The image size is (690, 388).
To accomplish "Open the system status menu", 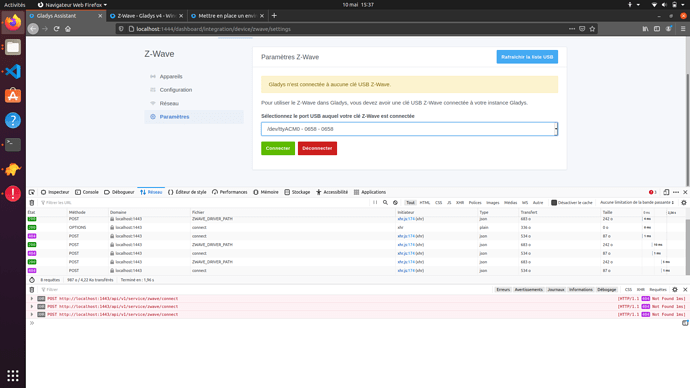I will 669,5.
